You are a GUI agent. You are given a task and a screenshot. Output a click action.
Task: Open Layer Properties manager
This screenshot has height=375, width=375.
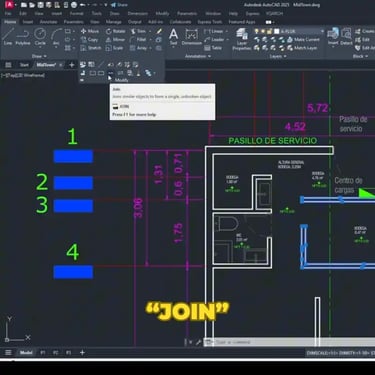click(x=242, y=39)
